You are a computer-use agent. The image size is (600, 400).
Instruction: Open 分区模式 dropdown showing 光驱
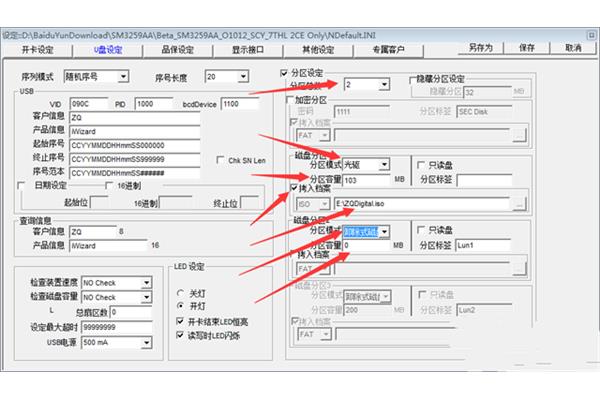(x=384, y=165)
